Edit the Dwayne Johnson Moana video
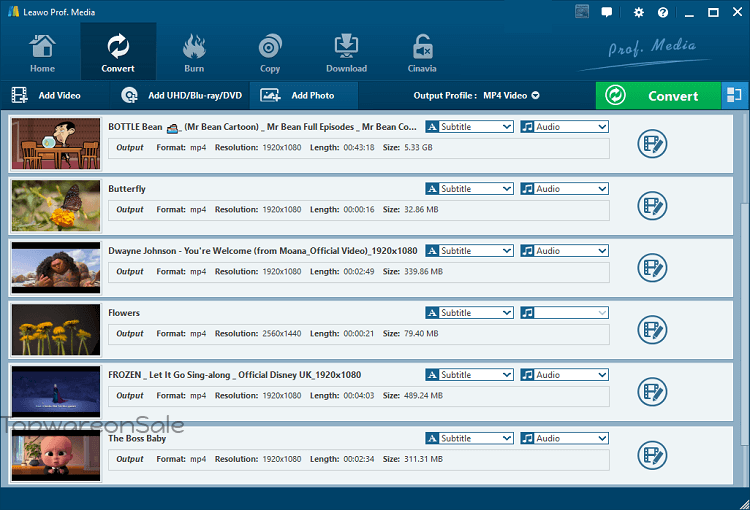Viewport: 750px width, 510px height. click(x=652, y=267)
